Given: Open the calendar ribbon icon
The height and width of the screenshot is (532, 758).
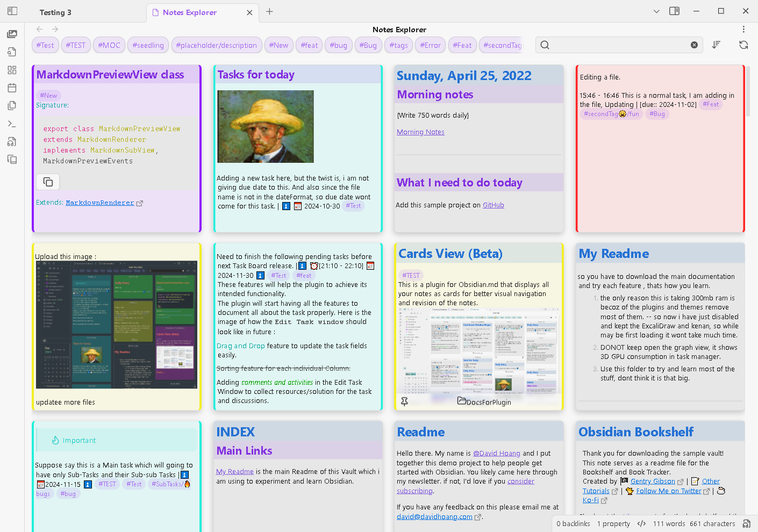Looking at the screenshot, I should (x=12, y=88).
